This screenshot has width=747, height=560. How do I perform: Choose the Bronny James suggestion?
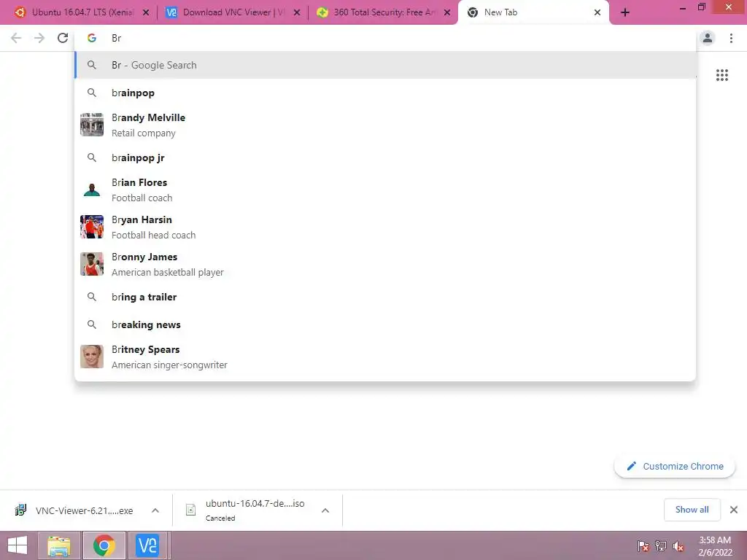pyautogui.click(x=385, y=264)
